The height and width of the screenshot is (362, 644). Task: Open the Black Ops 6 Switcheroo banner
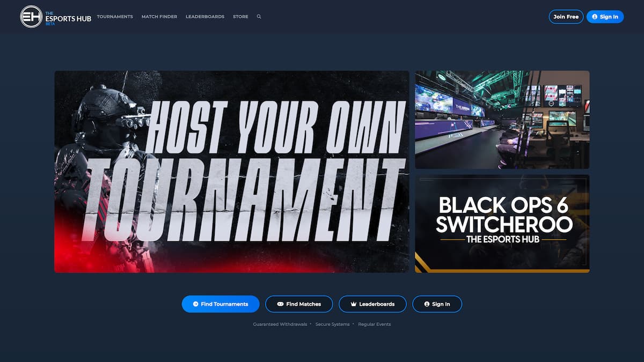(x=502, y=224)
